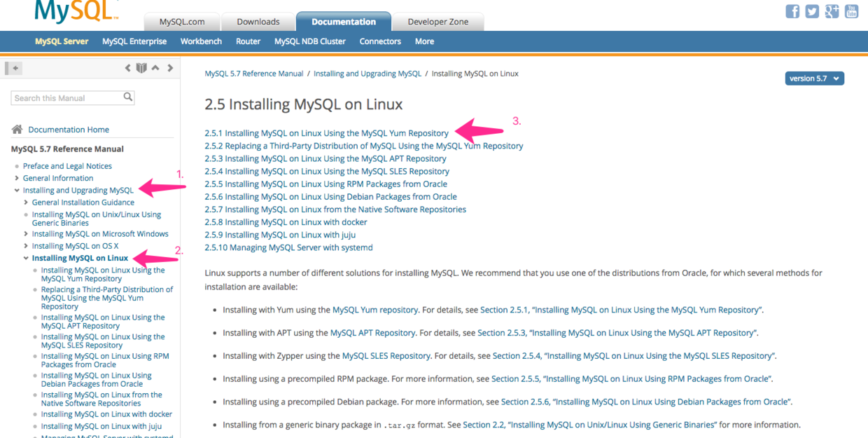Select the Documentation tab

pos(344,22)
